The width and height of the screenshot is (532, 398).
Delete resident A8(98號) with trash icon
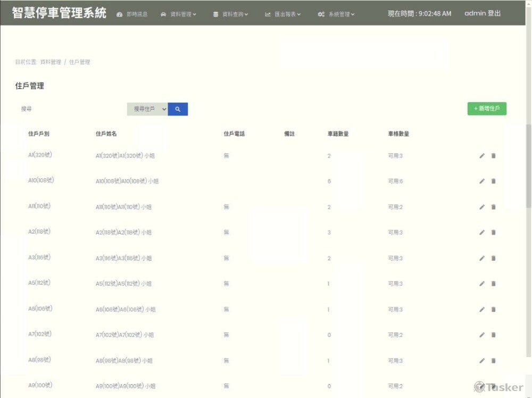pyautogui.click(x=493, y=361)
